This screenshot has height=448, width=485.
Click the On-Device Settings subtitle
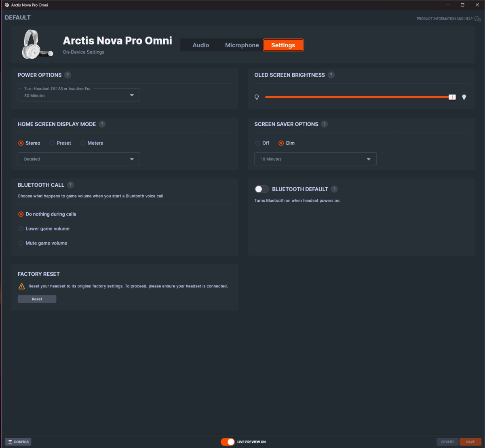tap(84, 52)
